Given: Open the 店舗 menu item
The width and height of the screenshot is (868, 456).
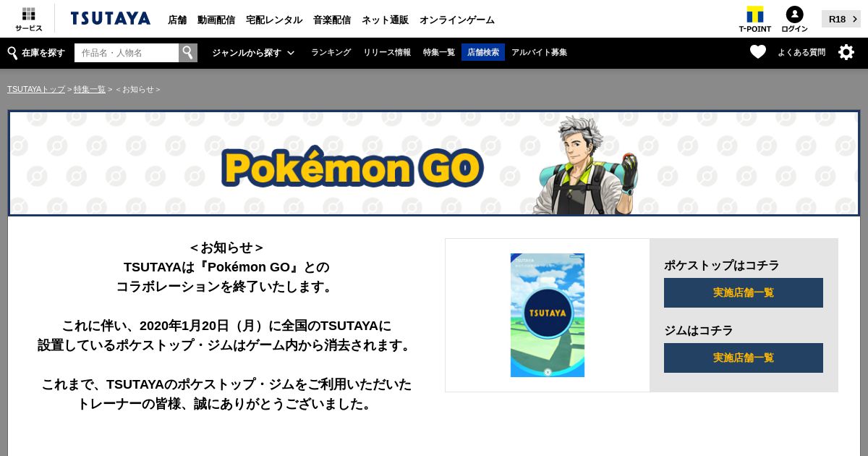Looking at the screenshot, I should [x=177, y=20].
